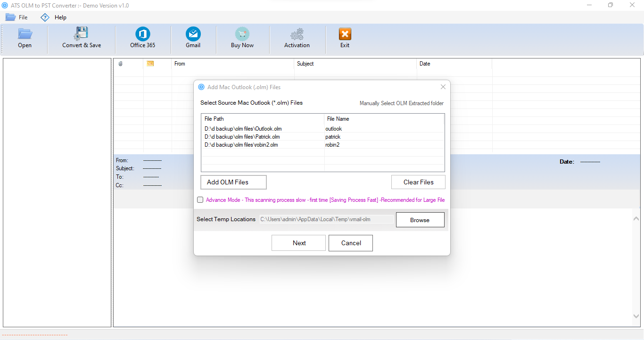Open the OLM file with Open toolbar icon
Viewport: 644px width, 340px height.
25,34
